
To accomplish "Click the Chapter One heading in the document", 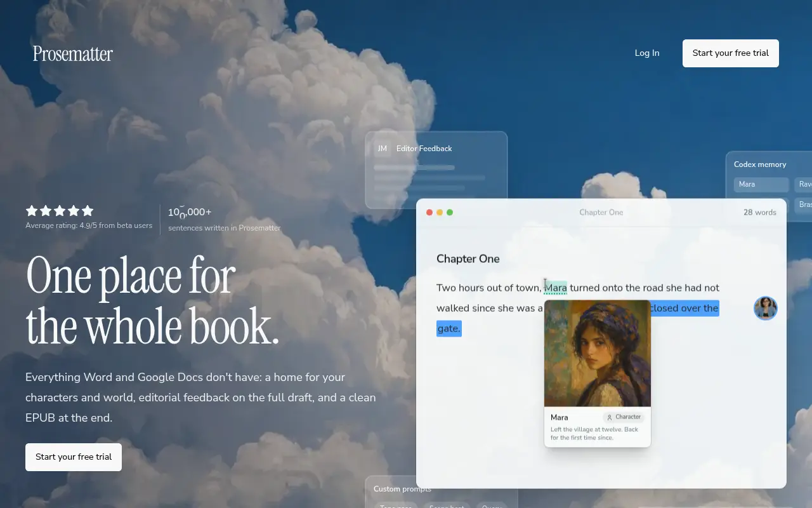I will tap(468, 259).
